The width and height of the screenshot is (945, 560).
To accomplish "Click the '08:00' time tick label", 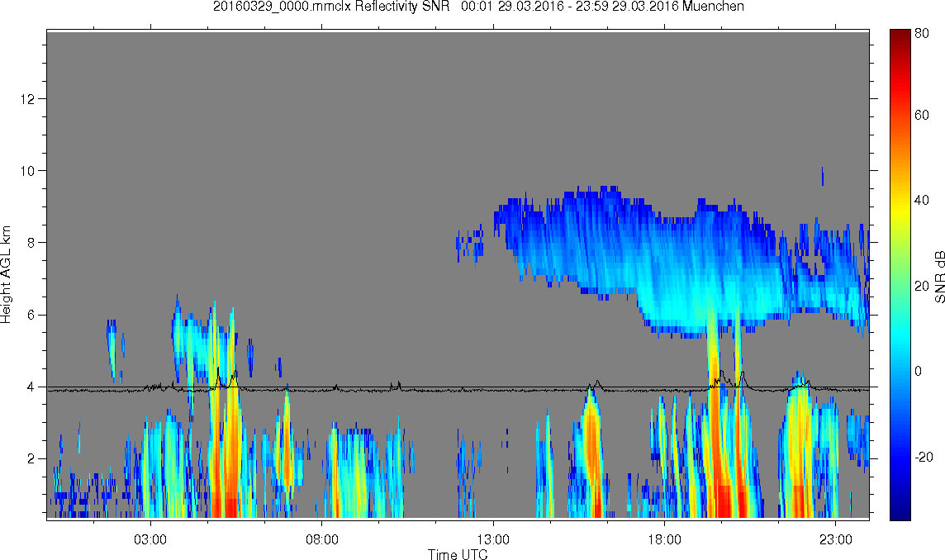I will click(x=322, y=539).
